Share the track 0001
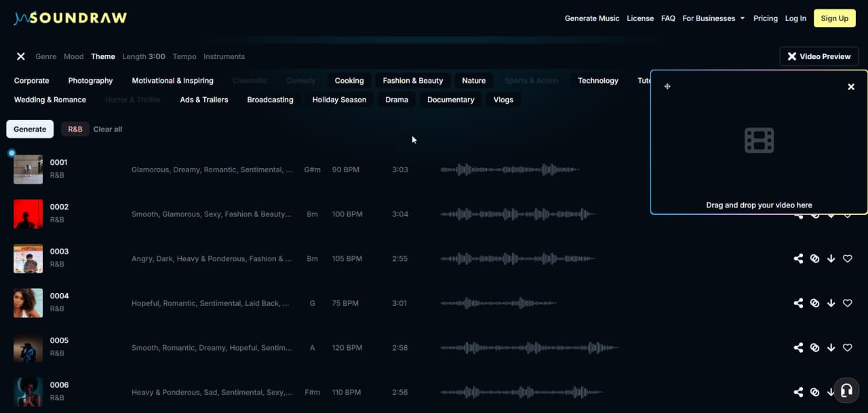 coord(798,170)
